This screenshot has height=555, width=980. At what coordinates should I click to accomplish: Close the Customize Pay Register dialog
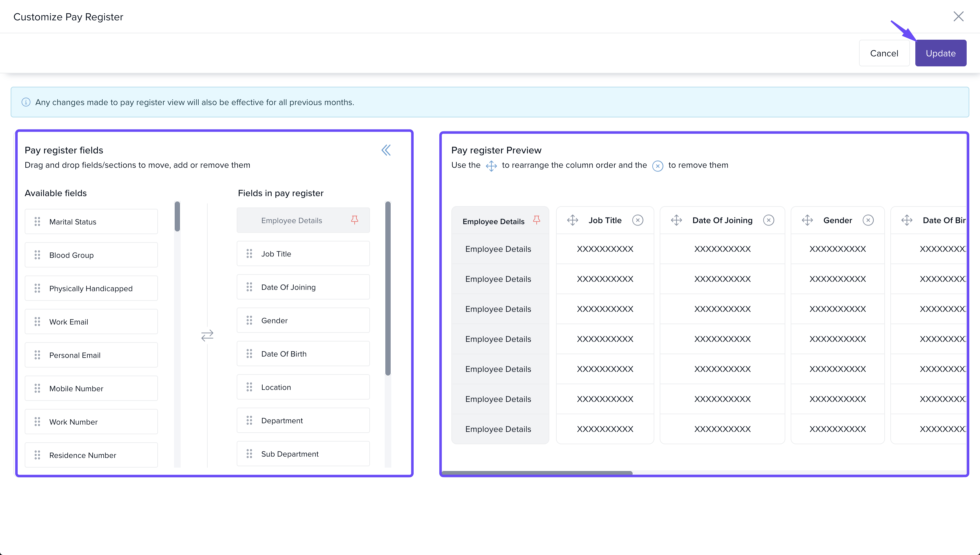958,16
